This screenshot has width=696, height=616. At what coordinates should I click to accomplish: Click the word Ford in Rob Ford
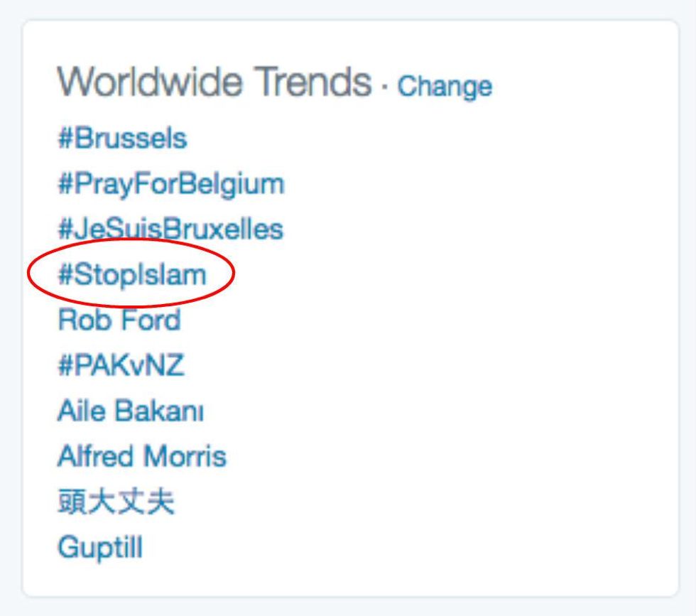pyautogui.click(x=151, y=320)
